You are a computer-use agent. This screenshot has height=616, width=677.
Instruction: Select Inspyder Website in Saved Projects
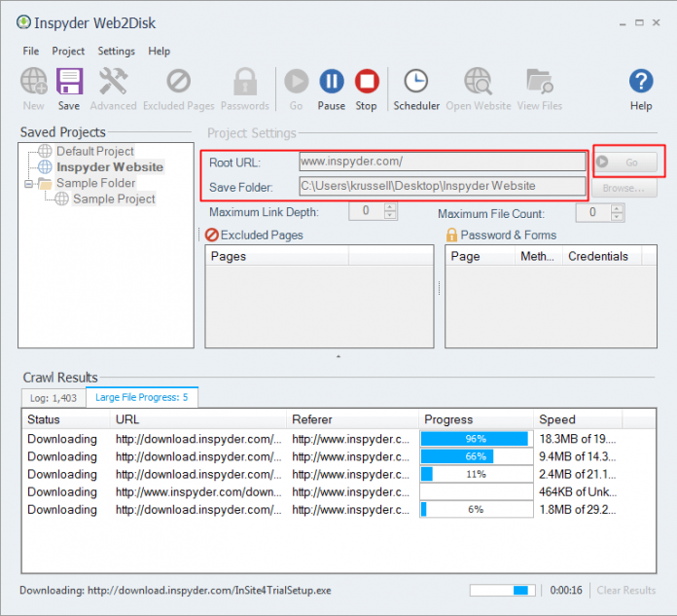coord(109,167)
